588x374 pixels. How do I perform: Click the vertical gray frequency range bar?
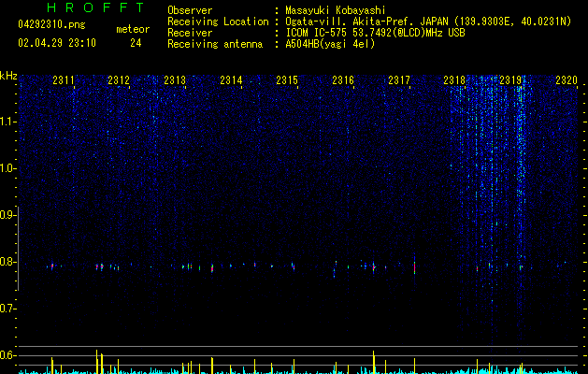[x=18, y=249]
